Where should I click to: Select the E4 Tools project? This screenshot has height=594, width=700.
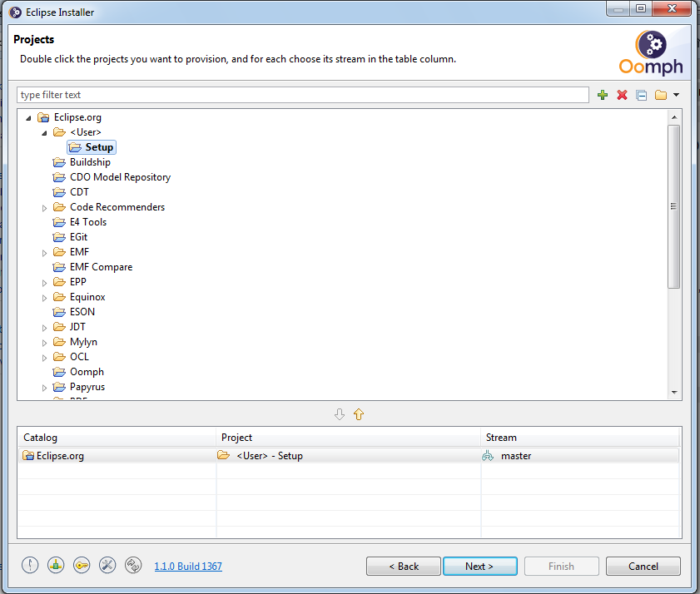[88, 222]
